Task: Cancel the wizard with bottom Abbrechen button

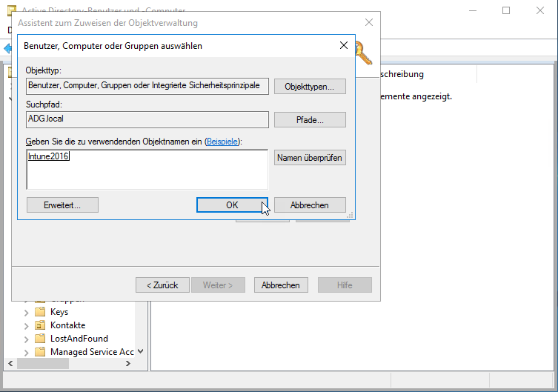Action: pos(281,285)
